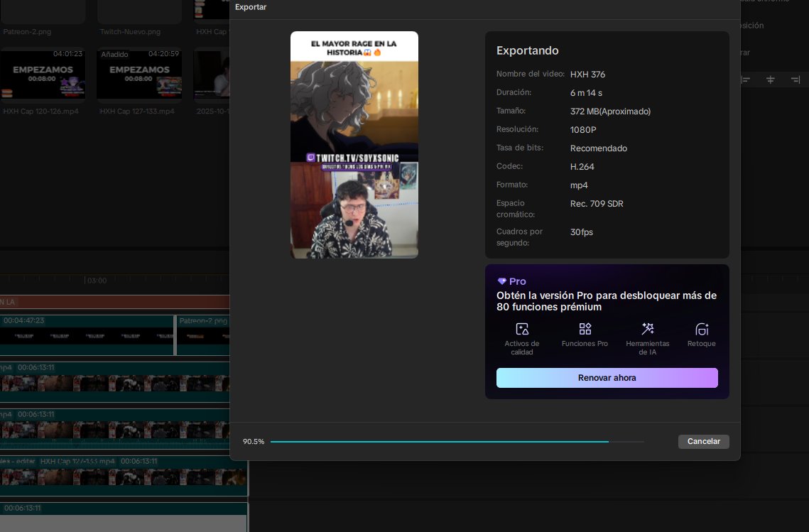Click the Activos de calidad icon
The width and height of the screenshot is (809, 532).
coord(521,329)
